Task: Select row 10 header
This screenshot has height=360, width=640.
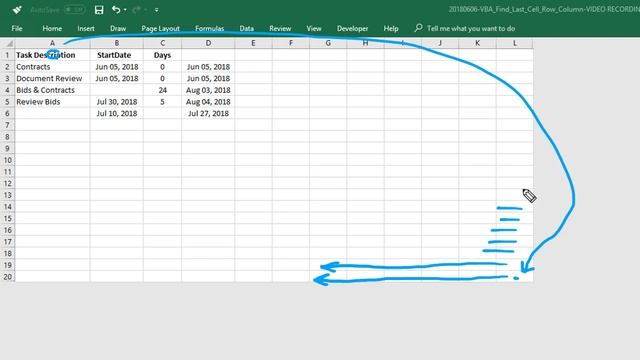Action: coord(7,160)
